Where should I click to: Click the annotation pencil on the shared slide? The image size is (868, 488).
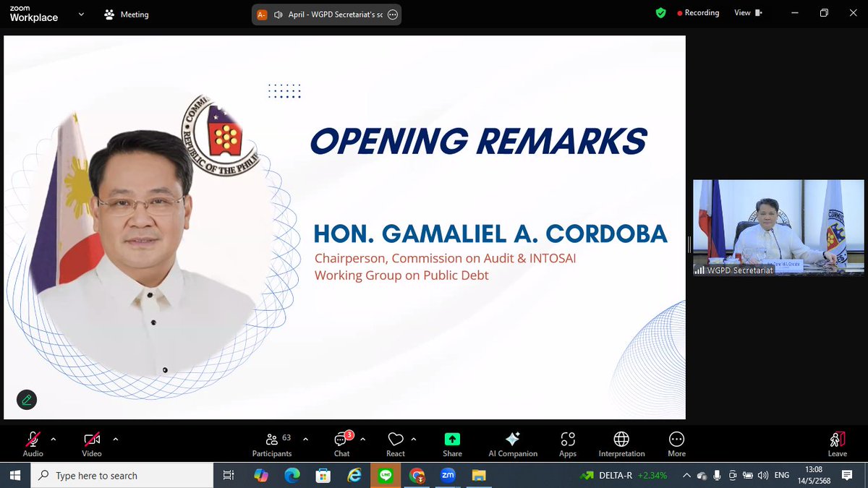[x=26, y=399]
